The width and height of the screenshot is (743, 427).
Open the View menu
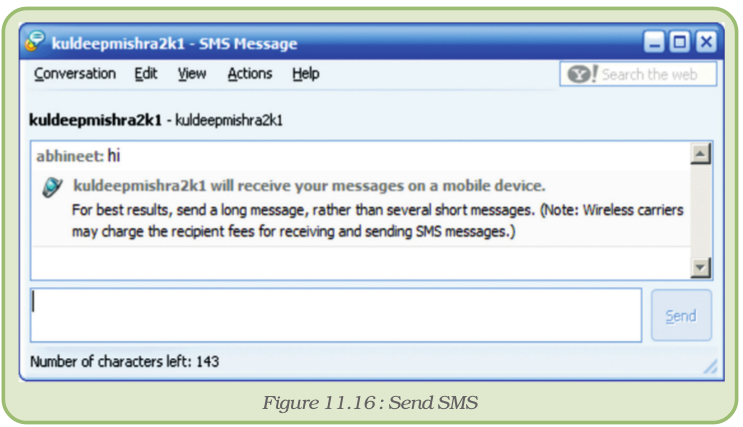point(192,74)
